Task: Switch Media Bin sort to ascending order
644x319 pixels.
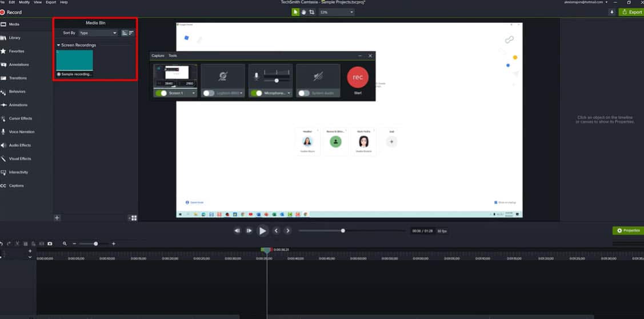Action: coord(125,33)
